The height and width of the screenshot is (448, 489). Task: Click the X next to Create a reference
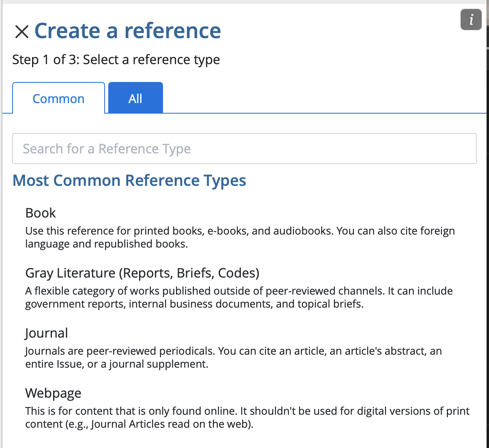tap(21, 31)
